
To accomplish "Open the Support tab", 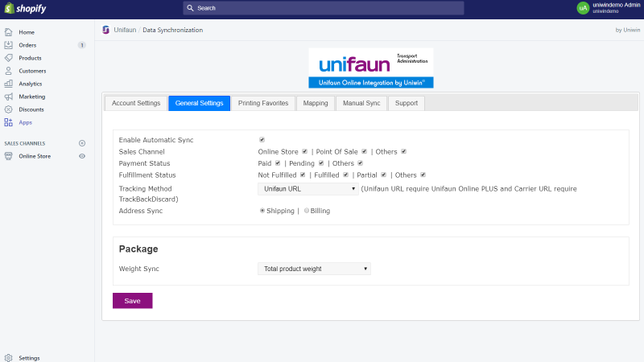I will click(407, 103).
